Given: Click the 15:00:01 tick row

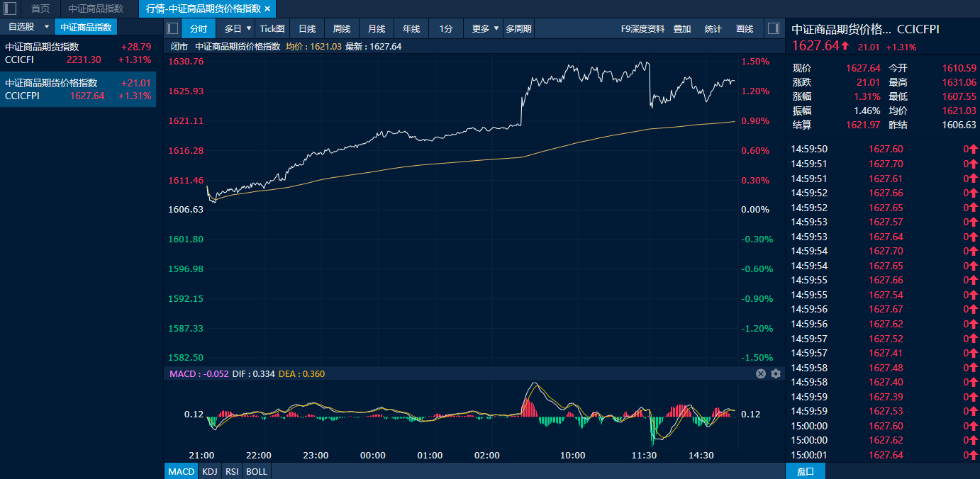Looking at the screenshot, I should pyautogui.click(x=883, y=455).
